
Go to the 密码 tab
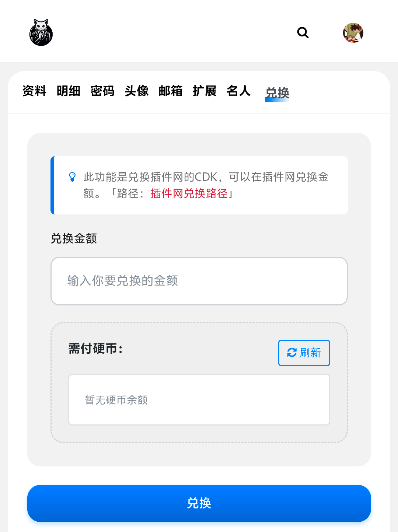tap(102, 91)
